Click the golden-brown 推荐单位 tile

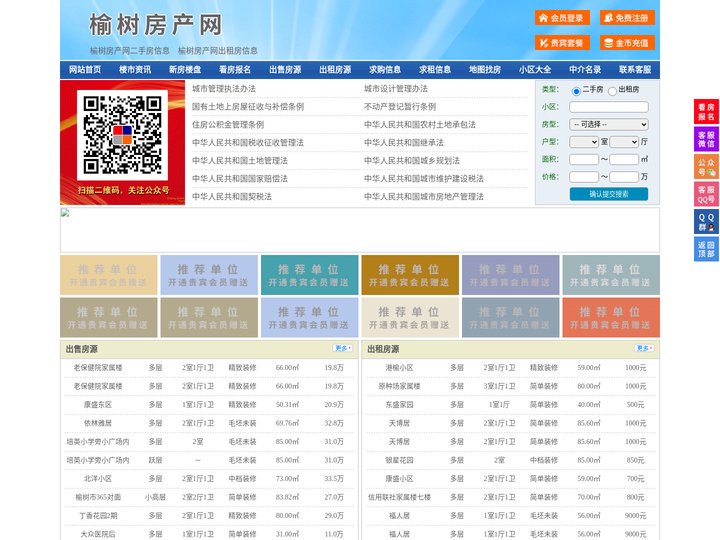pyautogui.click(x=410, y=275)
